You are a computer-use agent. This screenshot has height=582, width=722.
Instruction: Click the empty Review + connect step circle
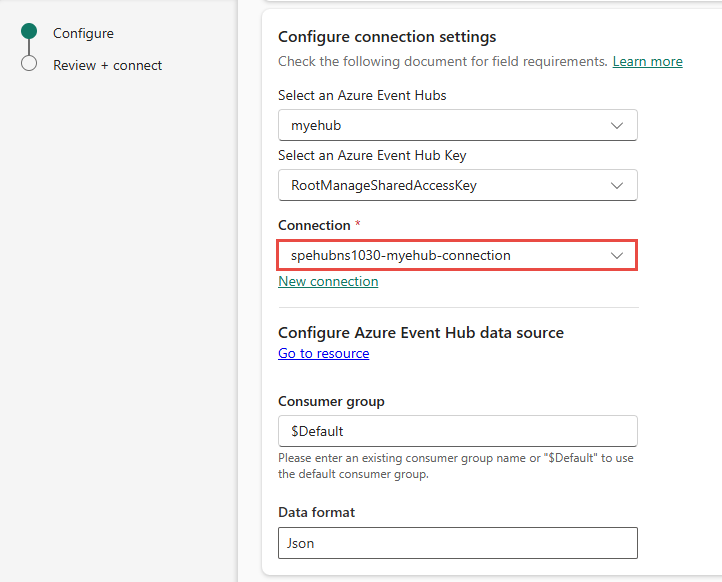point(29,64)
